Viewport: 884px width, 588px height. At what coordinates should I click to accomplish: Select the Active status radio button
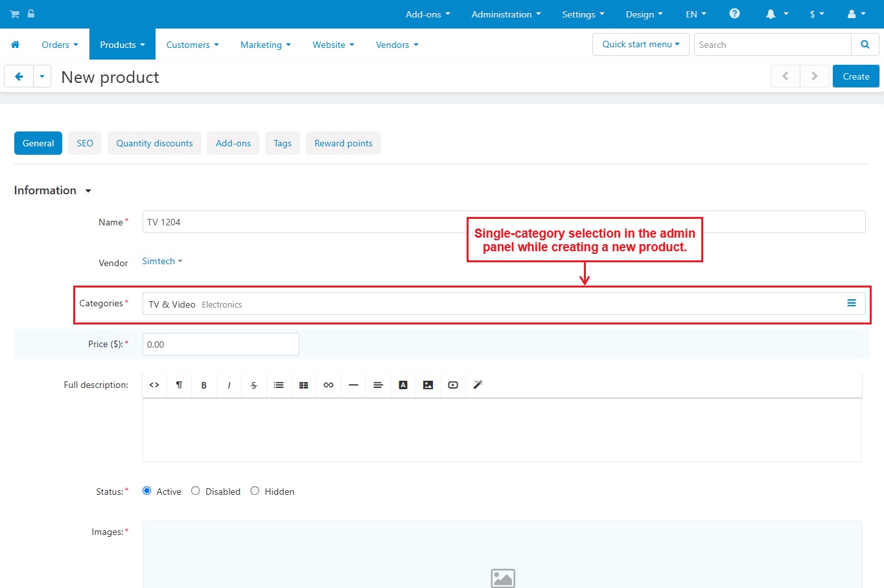tap(147, 491)
